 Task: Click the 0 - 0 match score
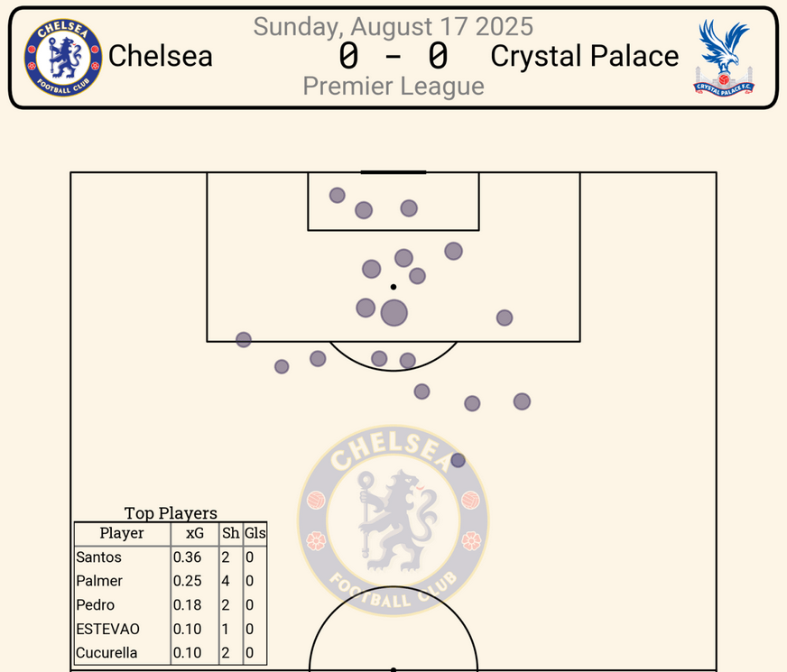coord(393,56)
